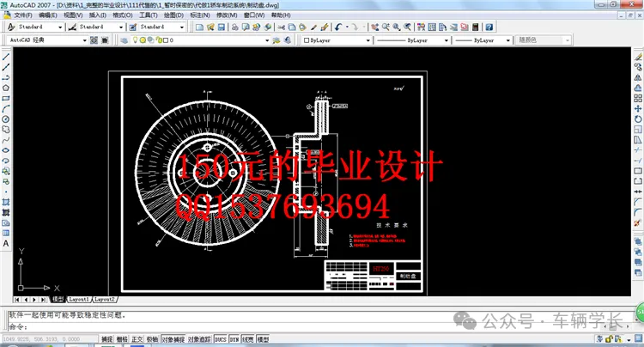Viewport: 644px width, 347px height.
Task: Select the Hatch tool
Action: tap(6, 212)
